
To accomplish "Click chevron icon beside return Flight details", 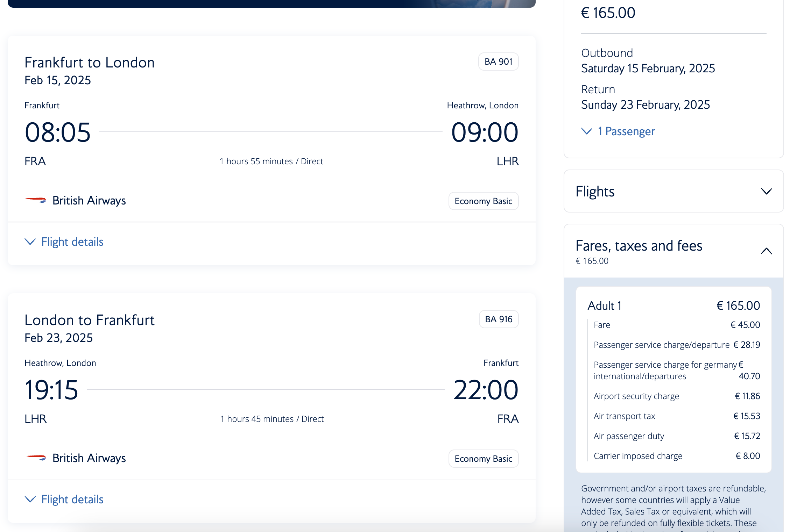I will tap(30, 499).
